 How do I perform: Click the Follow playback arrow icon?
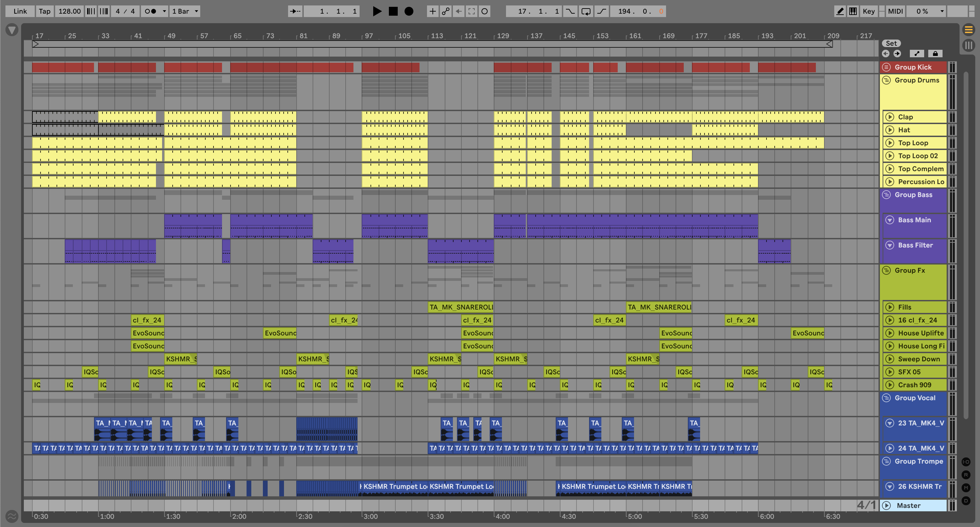295,11
